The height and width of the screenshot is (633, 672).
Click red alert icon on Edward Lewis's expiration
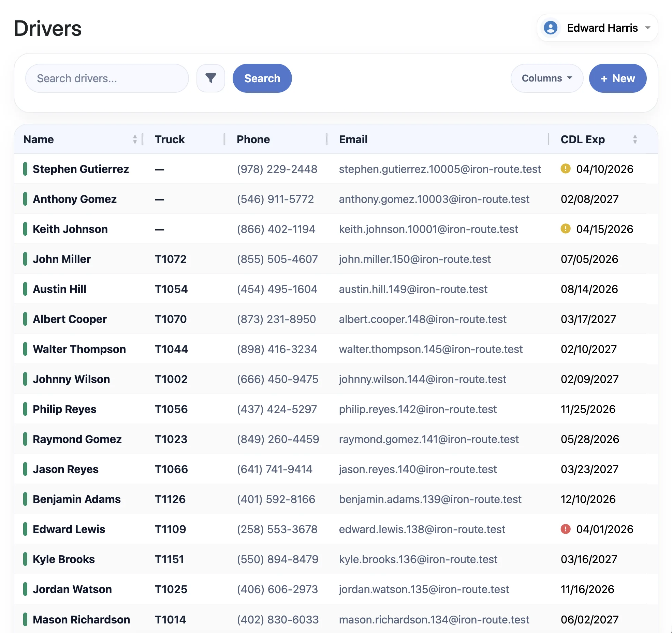(x=565, y=529)
